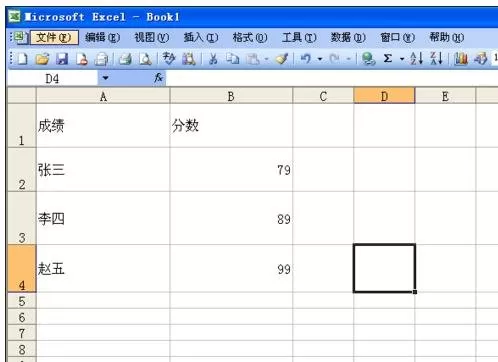Open Print Preview magnifier icon
498x362 pixels.
click(x=145, y=59)
